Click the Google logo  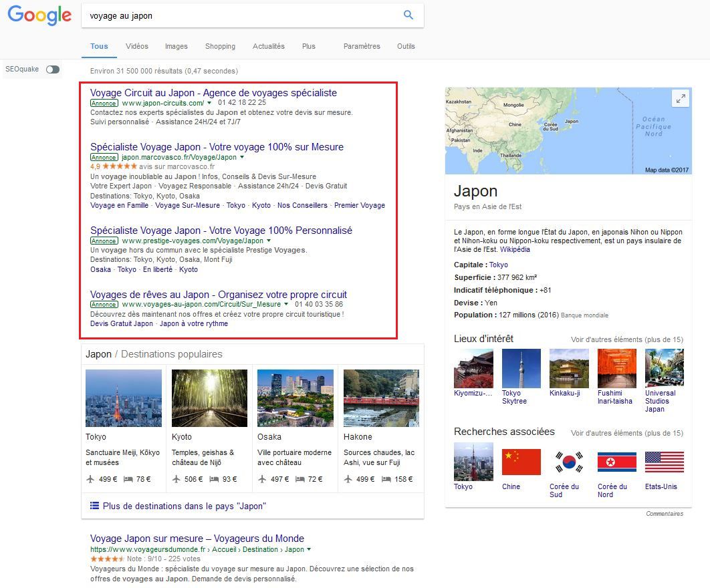(39, 15)
